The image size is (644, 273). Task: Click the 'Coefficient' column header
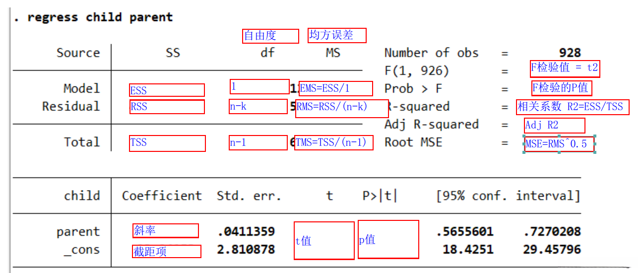162,196
